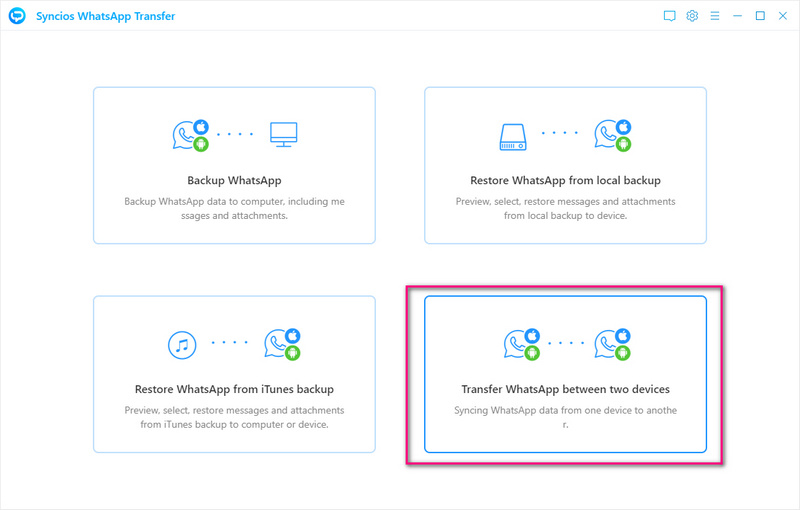Click 'from iTunes backup to computer or device' text
This screenshot has height=510, width=800.
click(234, 424)
